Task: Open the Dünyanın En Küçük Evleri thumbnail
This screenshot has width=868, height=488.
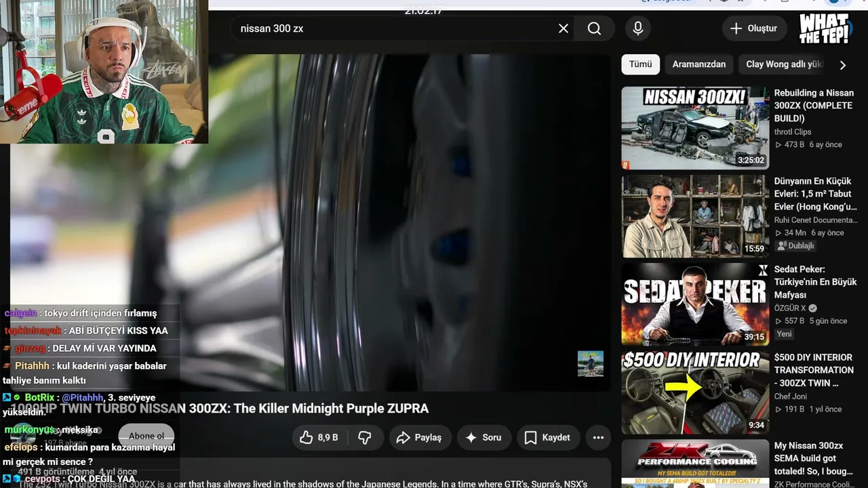Action: pyautogui.click(x=695, y=216)
